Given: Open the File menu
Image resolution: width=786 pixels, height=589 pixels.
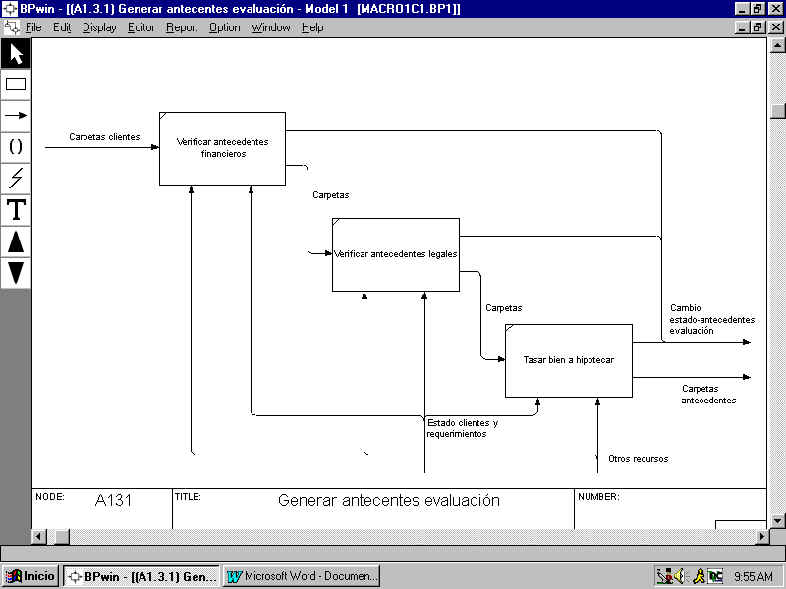Looking at the screenshot, I should pos(34,27).
